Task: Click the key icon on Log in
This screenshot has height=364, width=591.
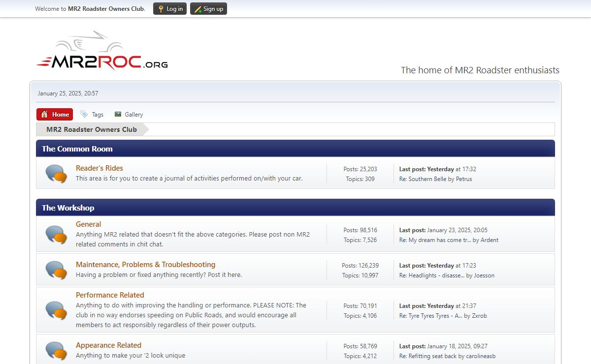Action: 161,9
